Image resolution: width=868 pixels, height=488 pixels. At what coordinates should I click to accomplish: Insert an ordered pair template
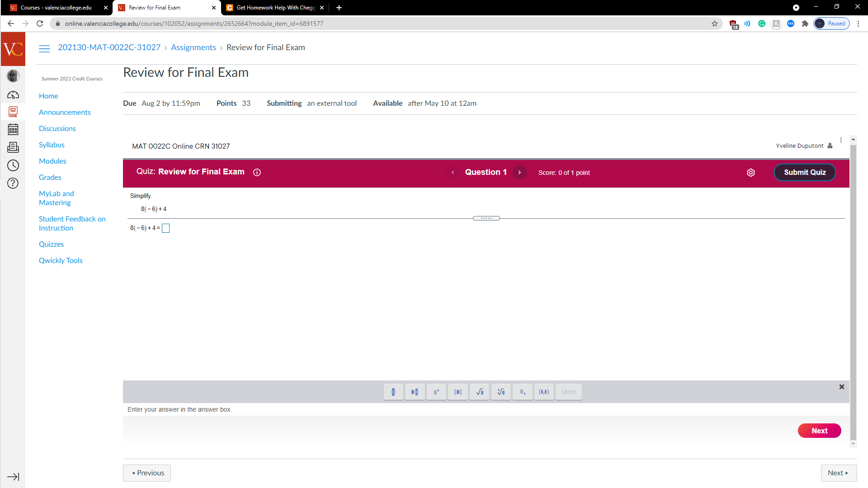coord(544,392)
